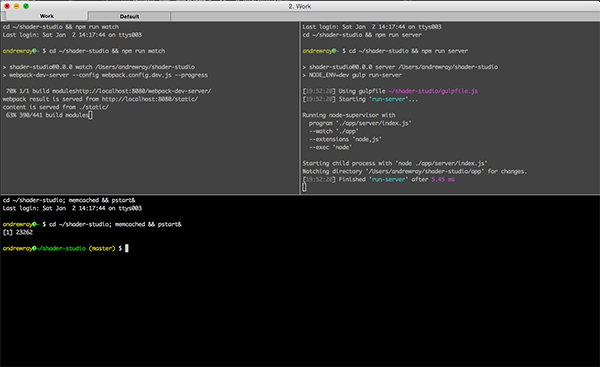Click the 'Finished run-server after 5.45 ms' line
The width and height of the screenshot is (600, 367).
pyautogui.click(x=378, y=179)
